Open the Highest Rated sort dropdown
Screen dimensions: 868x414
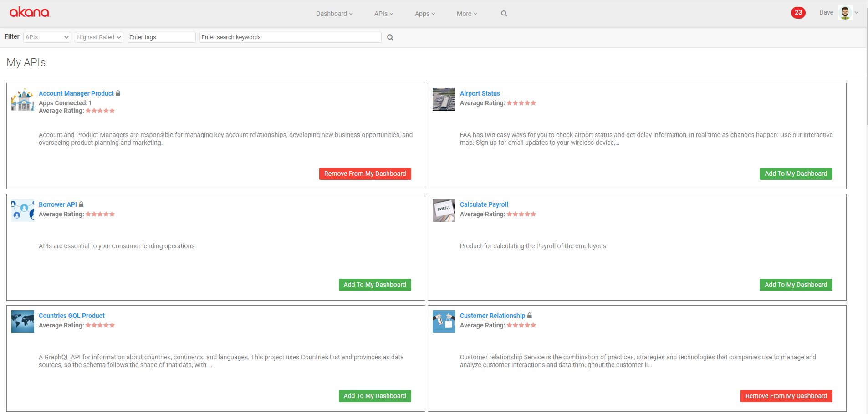98,37
